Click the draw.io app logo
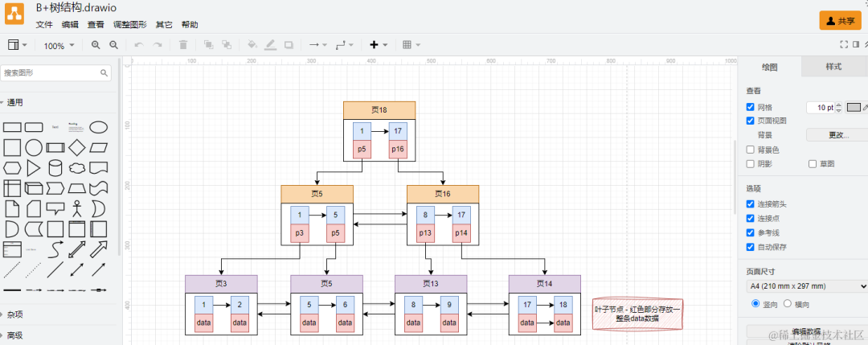 coord(15,14)
